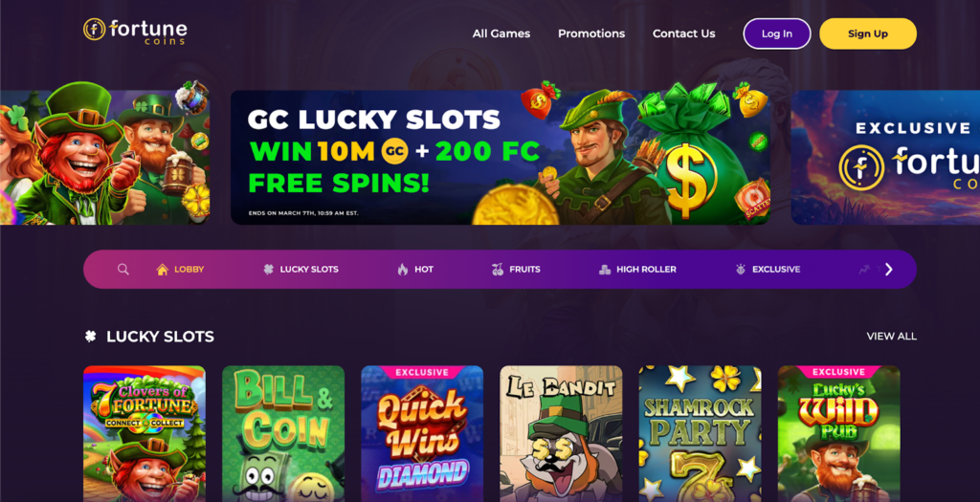Click the Exclusive category icon
Screen dimensions: 980x502
[x=741, y=269]
